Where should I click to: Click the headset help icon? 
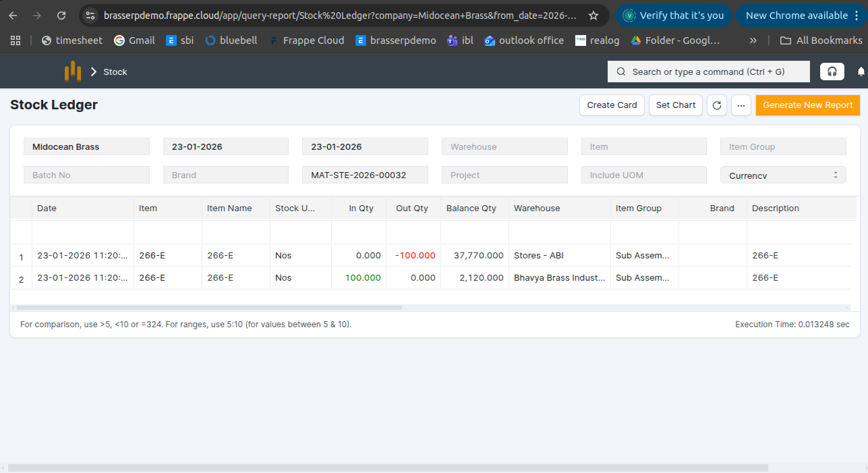pos(832,72)
